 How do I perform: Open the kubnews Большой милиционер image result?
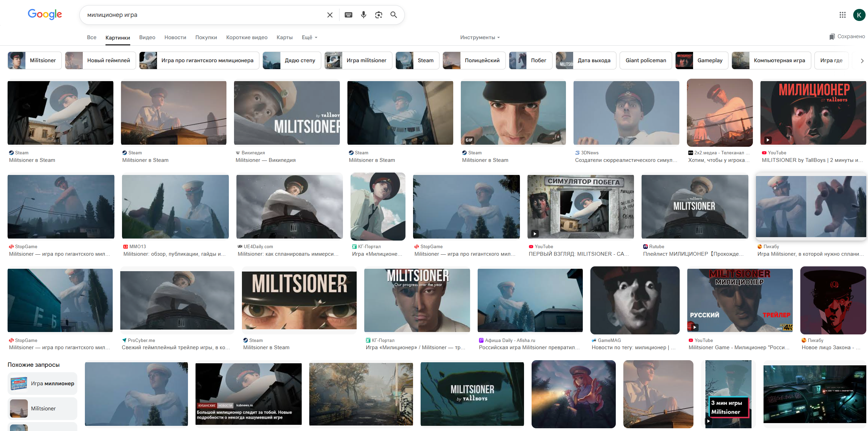pyautogui.click(x=248, y=394)
